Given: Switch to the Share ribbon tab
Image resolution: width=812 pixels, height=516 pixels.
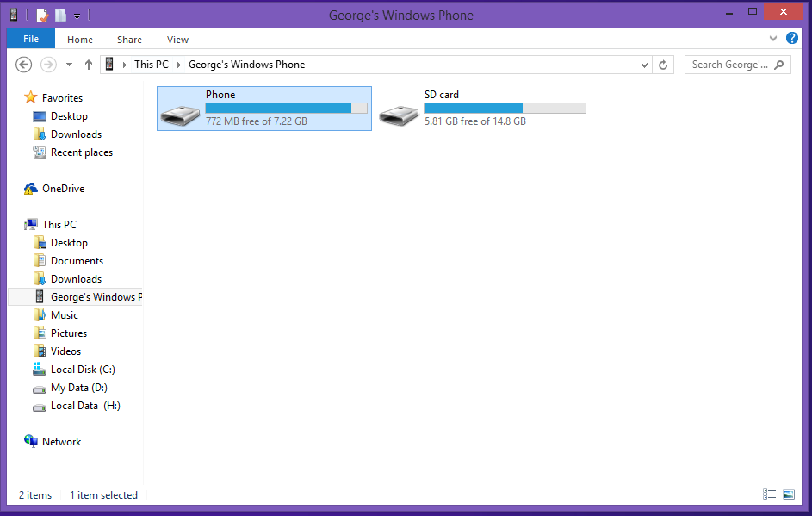Looking at the screenshot, I should (x=129, y=40).
